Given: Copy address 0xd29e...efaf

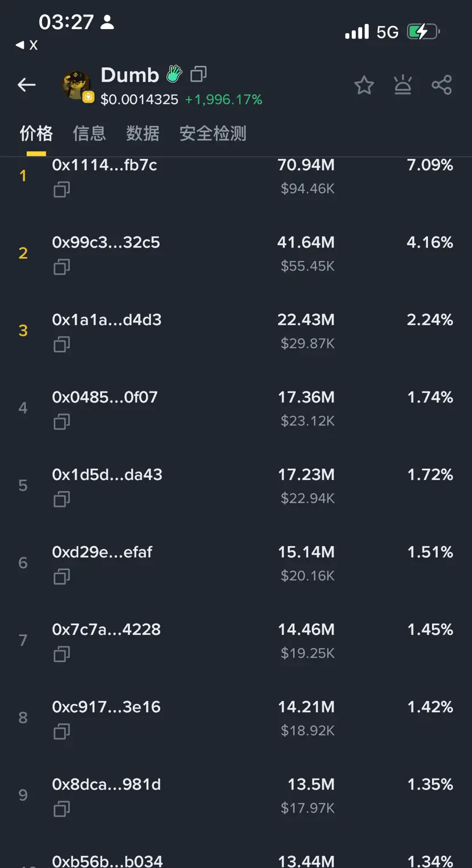Looking at the screenshot, I should (62, 577).
